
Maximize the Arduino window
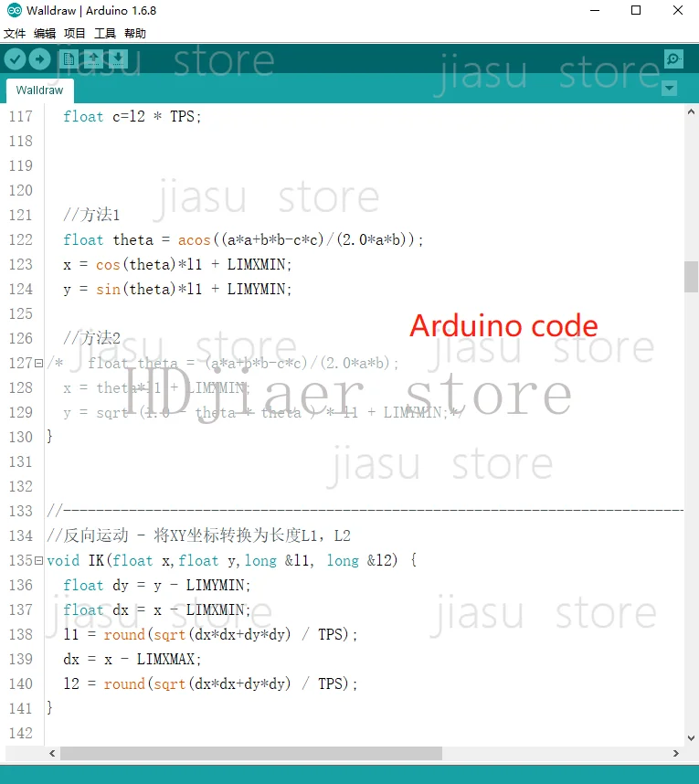tap(636, 10)
